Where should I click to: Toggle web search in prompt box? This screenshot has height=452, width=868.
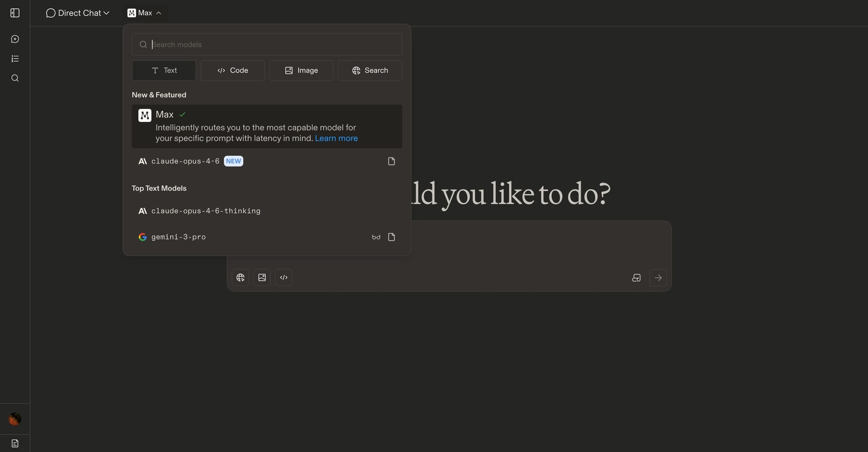[x=240, y=277]
